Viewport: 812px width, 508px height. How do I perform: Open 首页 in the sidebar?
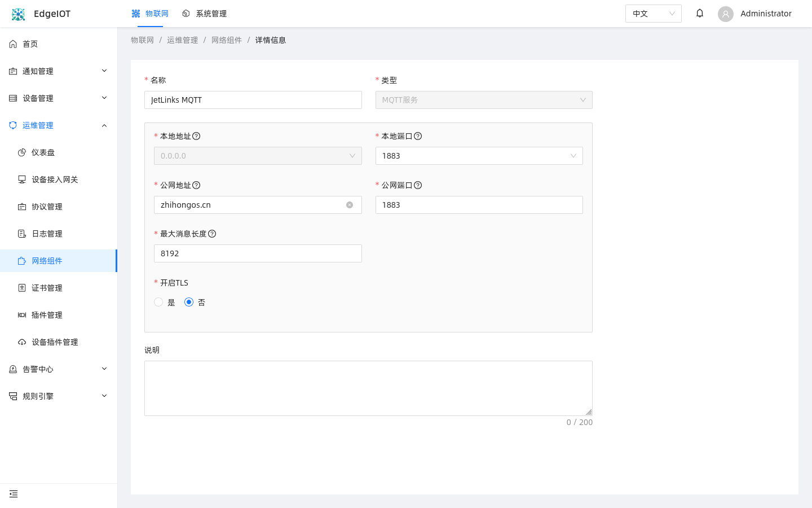point(59,44)
